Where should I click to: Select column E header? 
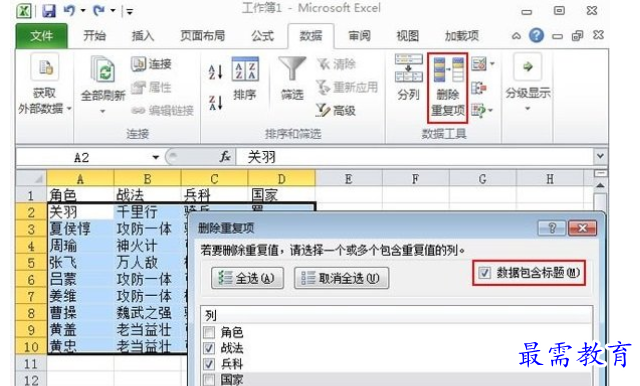pyautogui.click(x=349, y=179)
